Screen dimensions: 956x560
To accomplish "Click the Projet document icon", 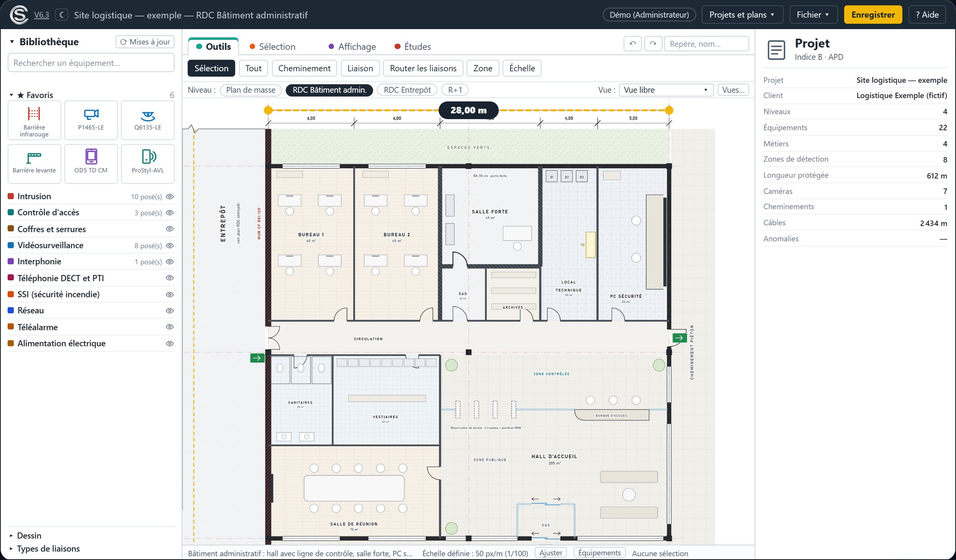I will tap(776, 50).
